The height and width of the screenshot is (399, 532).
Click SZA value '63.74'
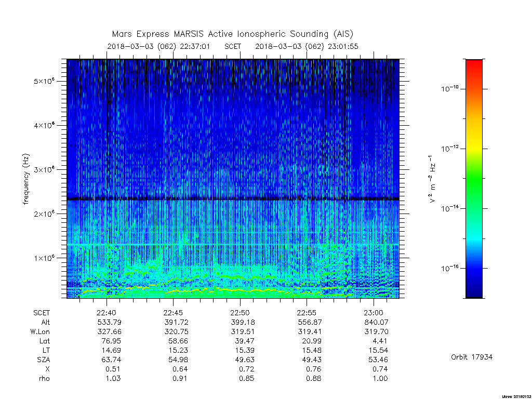click(x=111, y=360)
